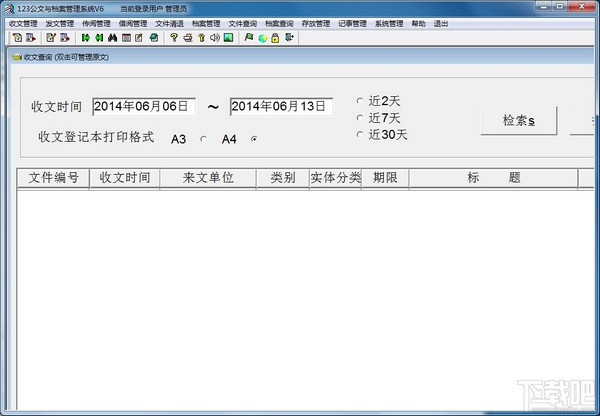Open the 收文管理 menu

point(23,24)
